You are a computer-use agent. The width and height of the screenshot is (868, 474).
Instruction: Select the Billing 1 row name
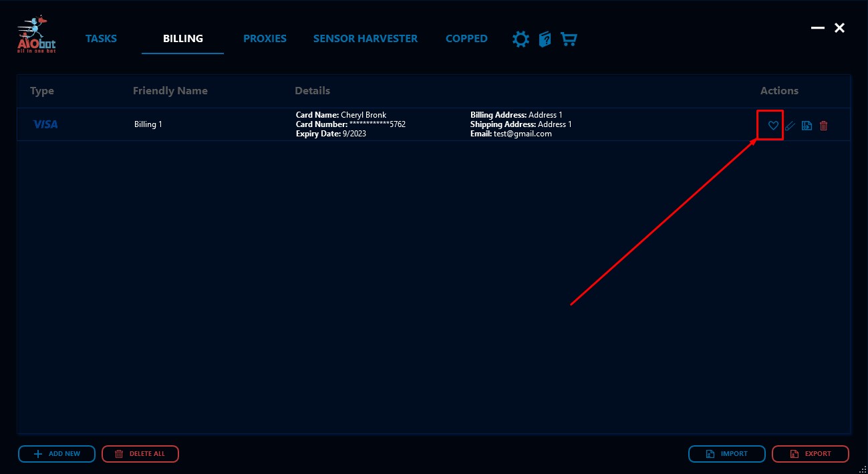tap(148, 124)
